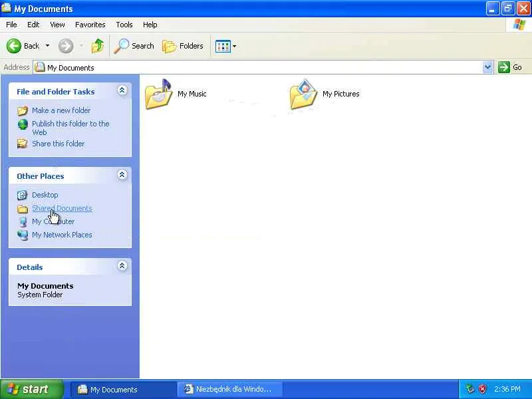Image resolution: width=532 pixels, height=399 pixels.
Task: Click the 2:36 PM clock
Action: (x=507, y=389)
